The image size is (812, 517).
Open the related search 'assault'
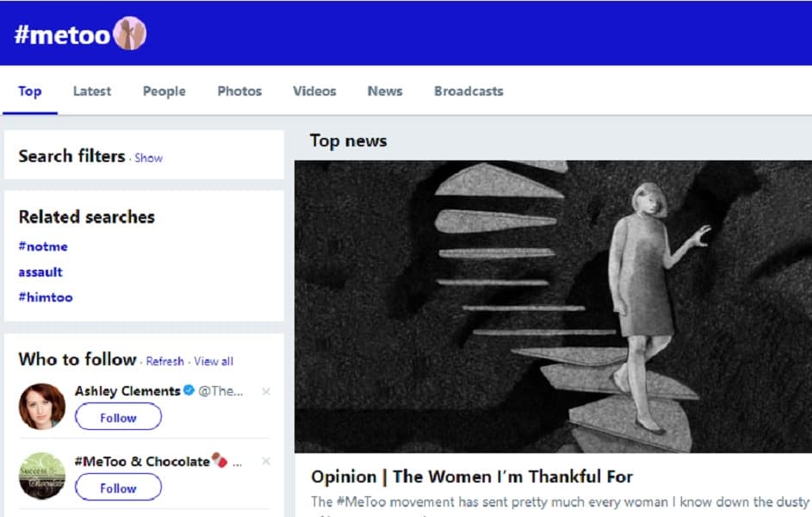click(40, 272)
